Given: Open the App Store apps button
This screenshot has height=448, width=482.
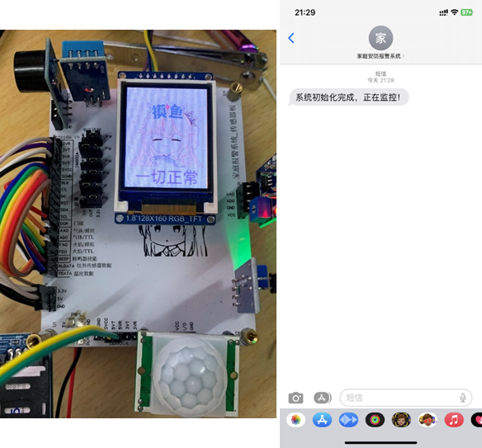Looking at the screenshot, I should (323, 398).
